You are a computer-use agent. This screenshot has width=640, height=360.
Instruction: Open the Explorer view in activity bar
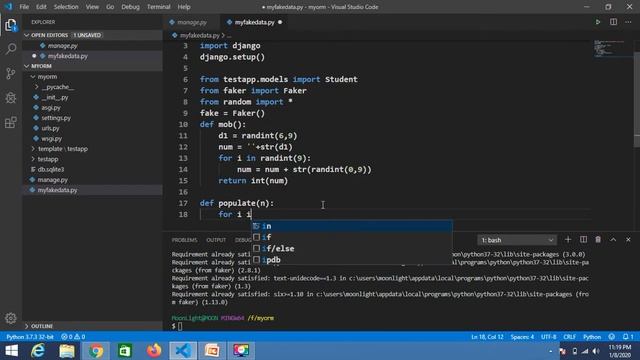pos(11,25)
